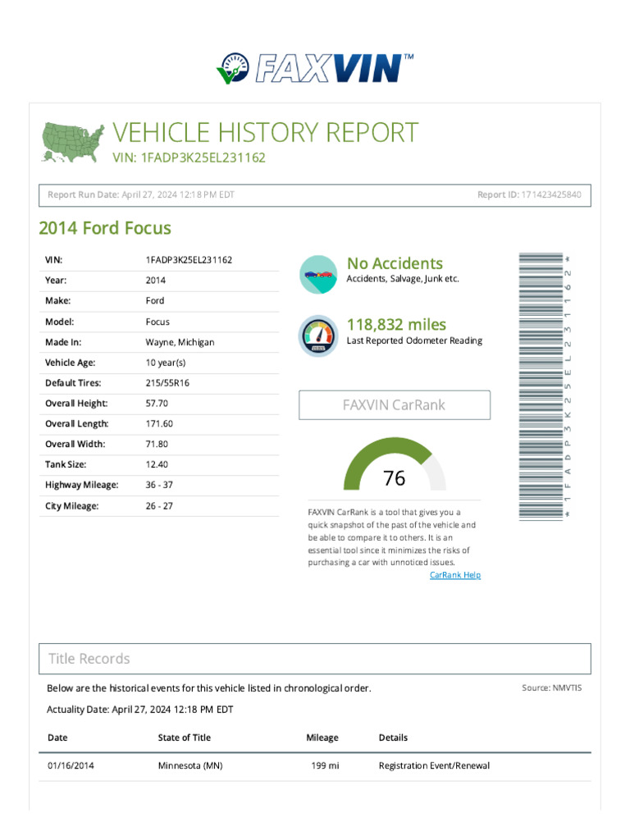Click the No Accidents heading
The height and width of the screenshot is (840, 630).
(395, 263)
